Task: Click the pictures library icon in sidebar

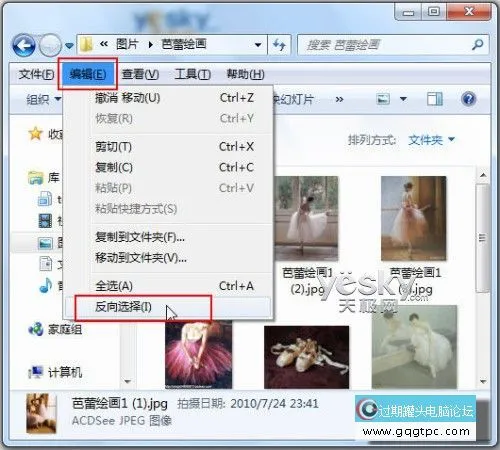Action: click(45, 243)
